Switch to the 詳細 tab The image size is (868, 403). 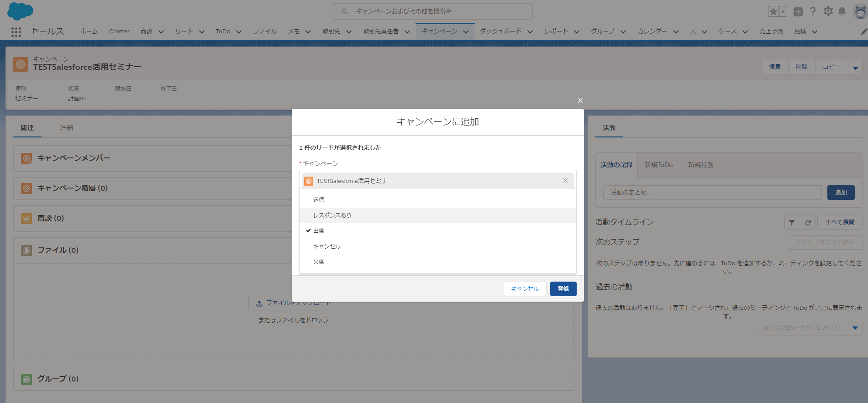tap(66, 128)
